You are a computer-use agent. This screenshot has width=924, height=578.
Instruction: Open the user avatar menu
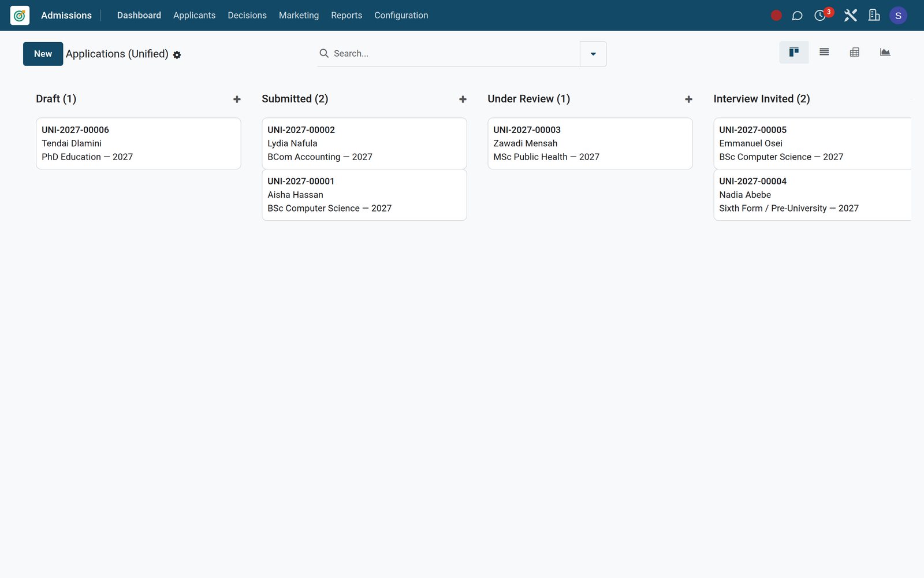click(x=898, y=16)
